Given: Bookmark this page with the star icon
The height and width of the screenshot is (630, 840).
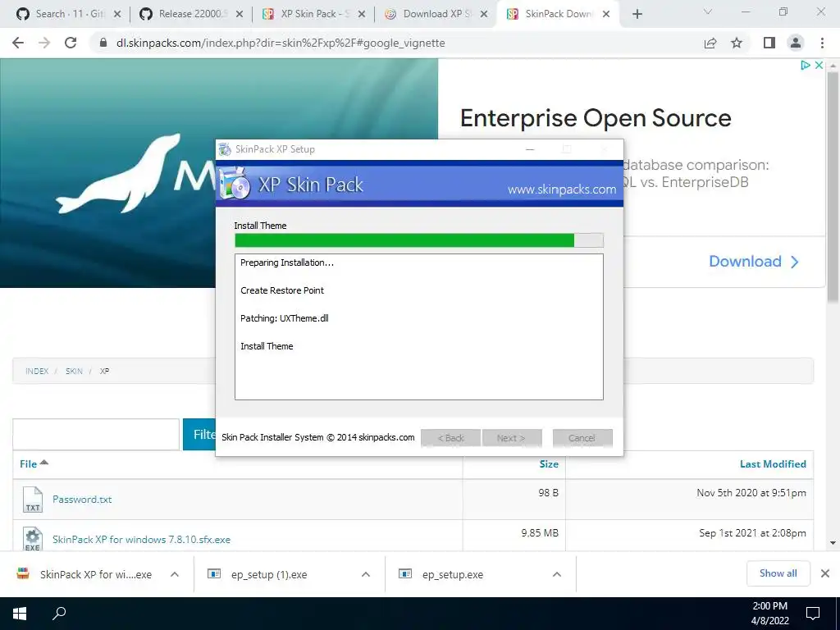Looking at the screenshot, I should click(x=737, y=43).
